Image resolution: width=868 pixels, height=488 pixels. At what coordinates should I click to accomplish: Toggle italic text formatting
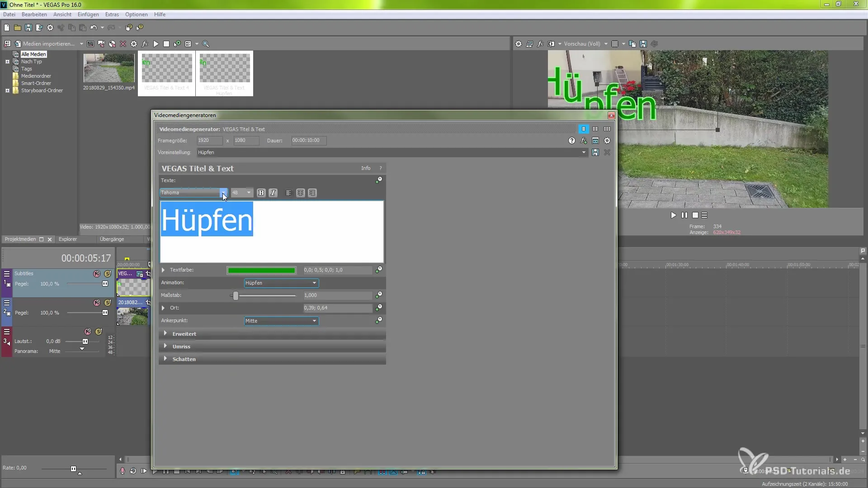click(x=273, y=193)
